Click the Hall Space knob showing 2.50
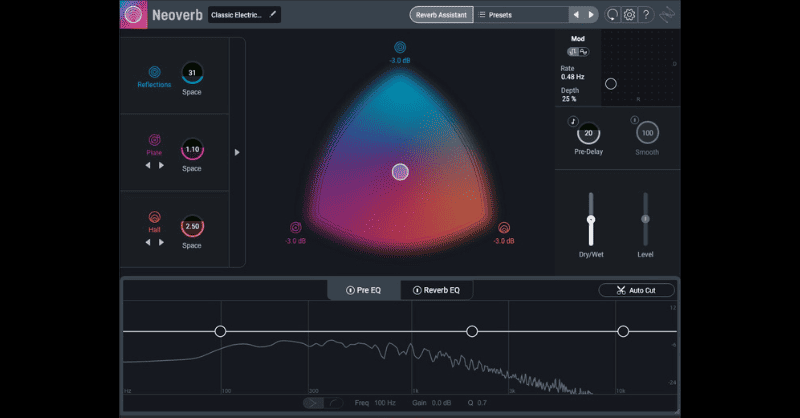Viewport: 800px width, 418px height. click(192, 226)
